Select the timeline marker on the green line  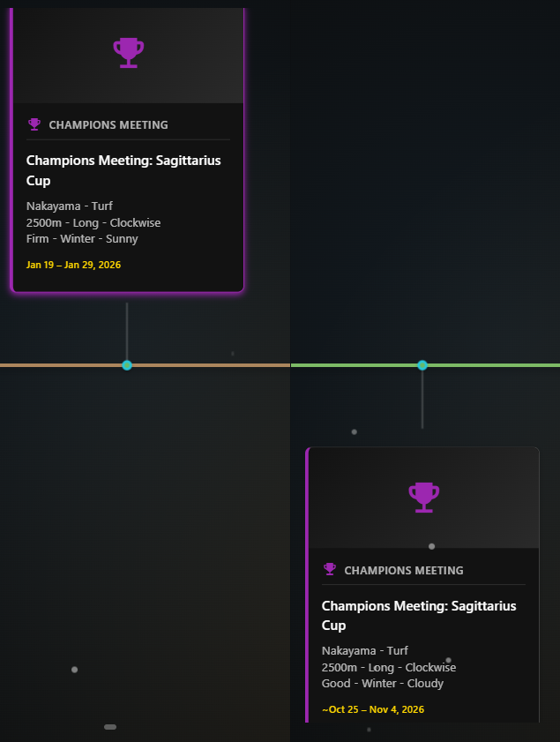(x=422, y=365)
